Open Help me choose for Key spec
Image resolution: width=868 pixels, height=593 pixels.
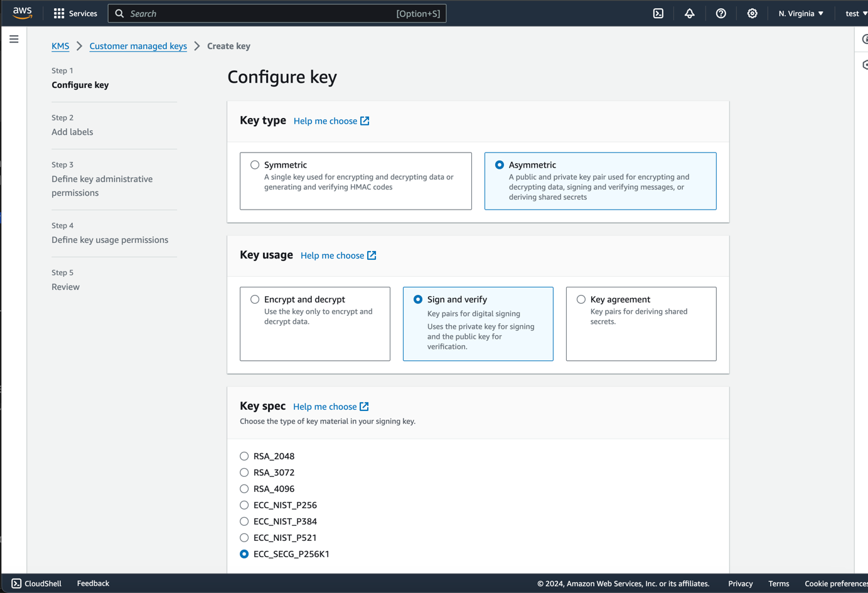coord(324,407)
